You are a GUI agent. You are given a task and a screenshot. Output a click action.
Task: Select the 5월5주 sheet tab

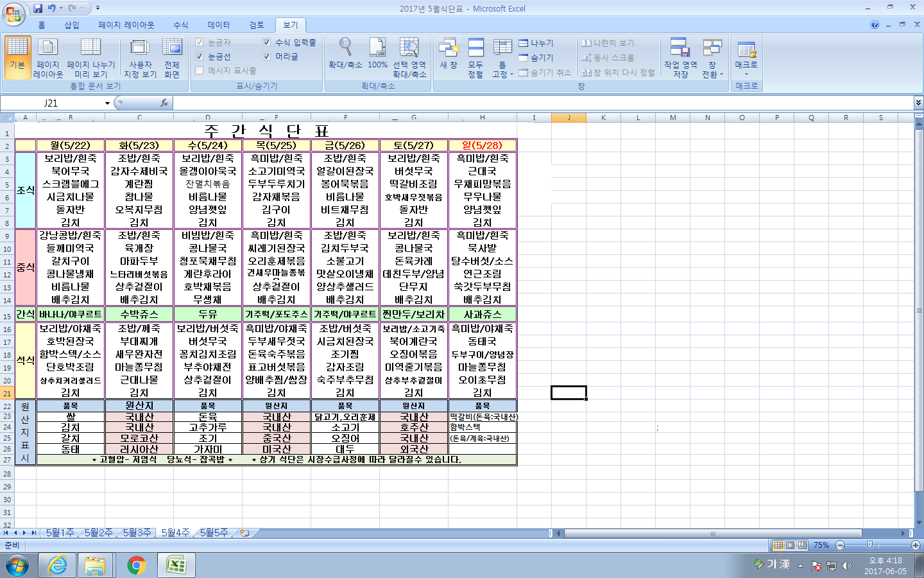(x=214, y=533)
